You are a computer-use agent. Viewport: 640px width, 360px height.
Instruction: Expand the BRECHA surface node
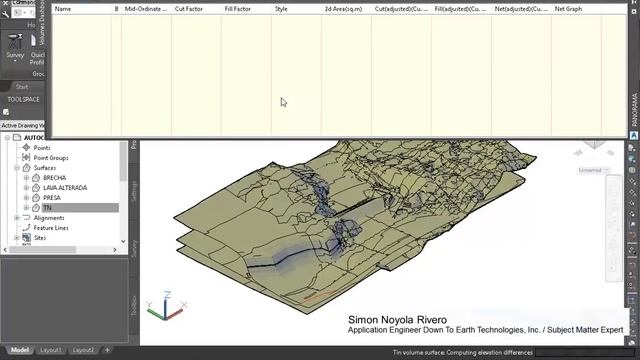[x=26, y=178]
